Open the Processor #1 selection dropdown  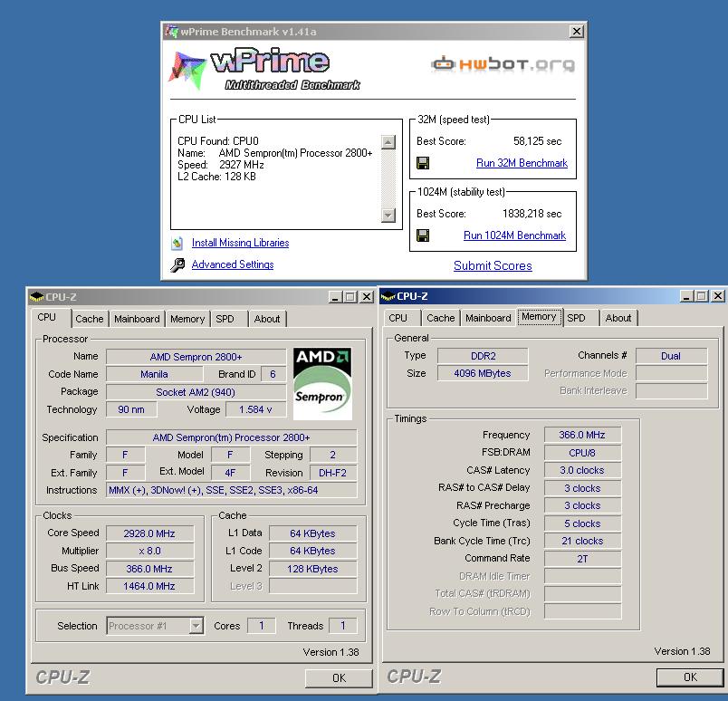tap(196, 626)
